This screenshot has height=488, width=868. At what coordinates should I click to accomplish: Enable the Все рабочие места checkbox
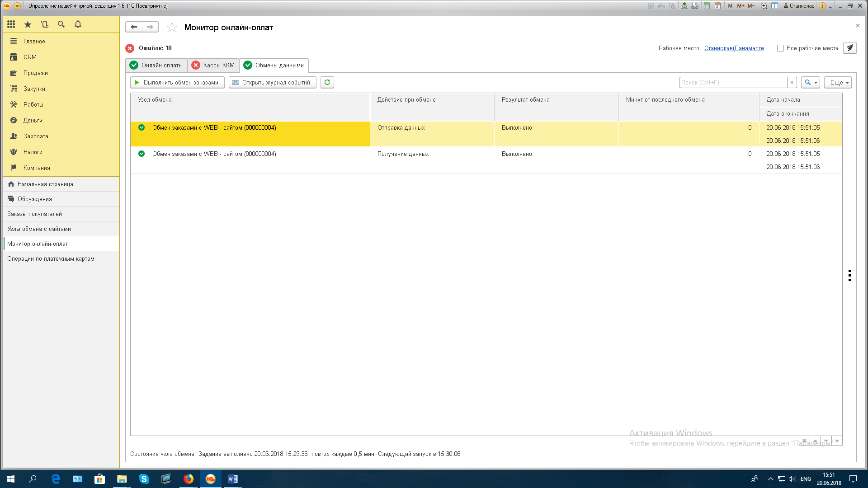tap(780, 48)
